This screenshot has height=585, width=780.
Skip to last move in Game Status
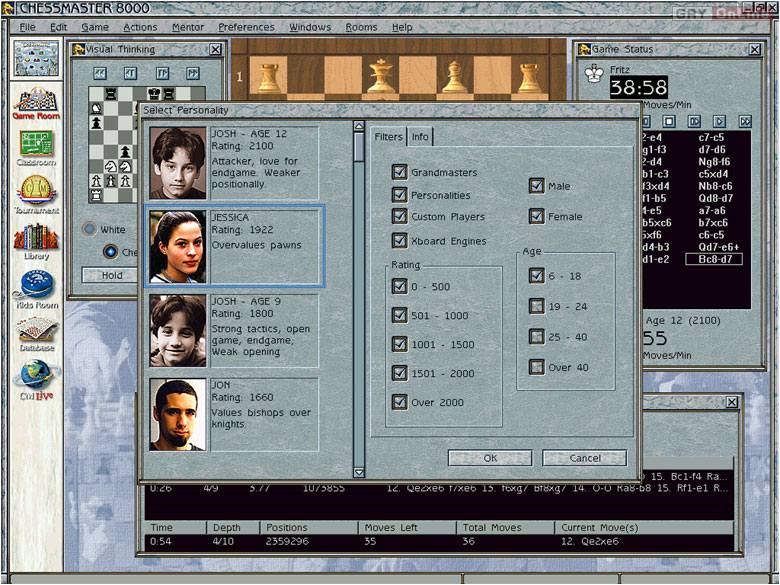click(745, 121)
